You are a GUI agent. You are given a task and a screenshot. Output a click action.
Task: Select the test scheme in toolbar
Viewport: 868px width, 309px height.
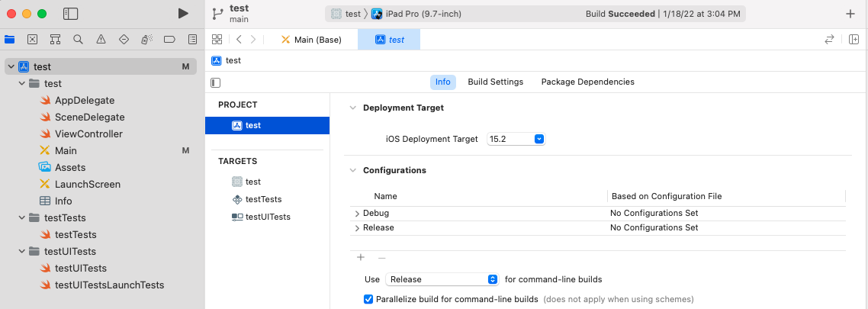[346, 14]
